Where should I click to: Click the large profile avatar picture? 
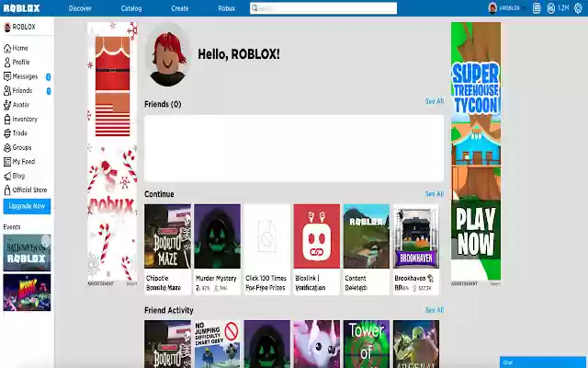click(x=167, y=55)
